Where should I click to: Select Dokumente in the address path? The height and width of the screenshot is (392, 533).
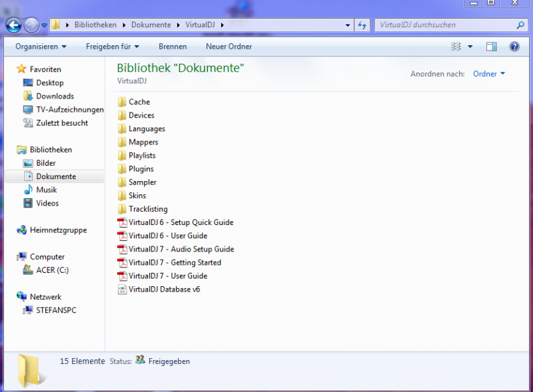coord(151,25)
